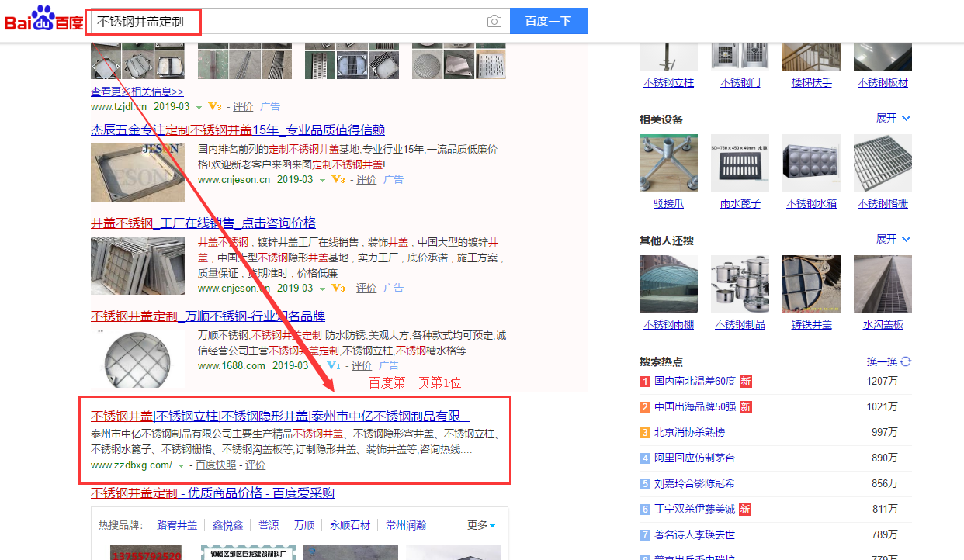Select 万顺 hot brand

point(304,525)
